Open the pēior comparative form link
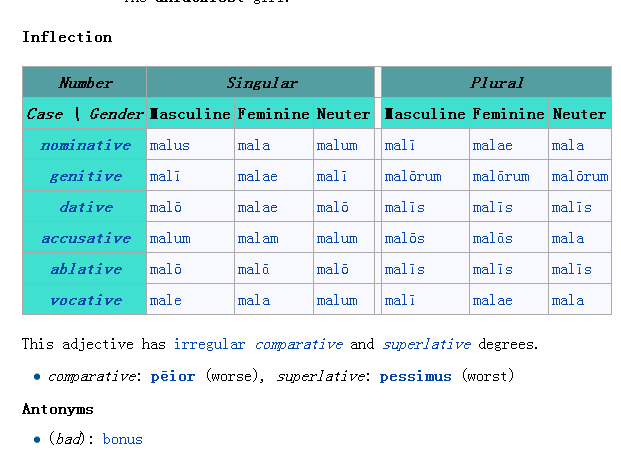 tap(172, 376)
